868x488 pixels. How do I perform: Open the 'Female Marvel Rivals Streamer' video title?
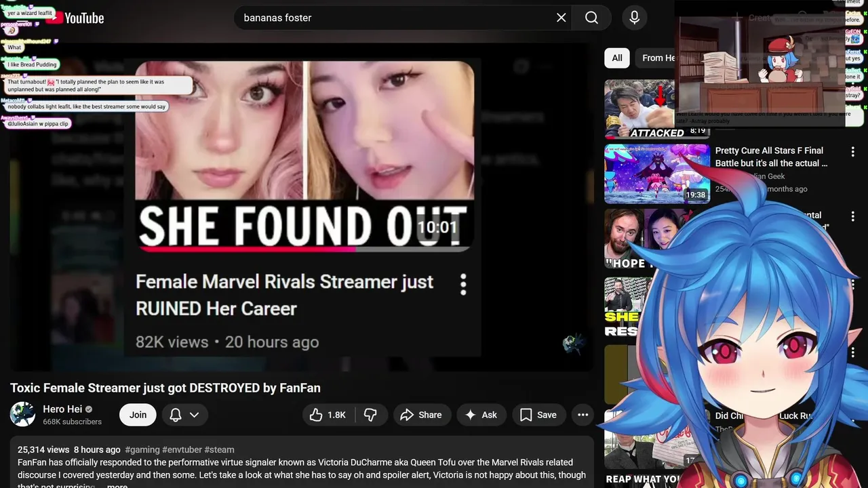[284, 295]
